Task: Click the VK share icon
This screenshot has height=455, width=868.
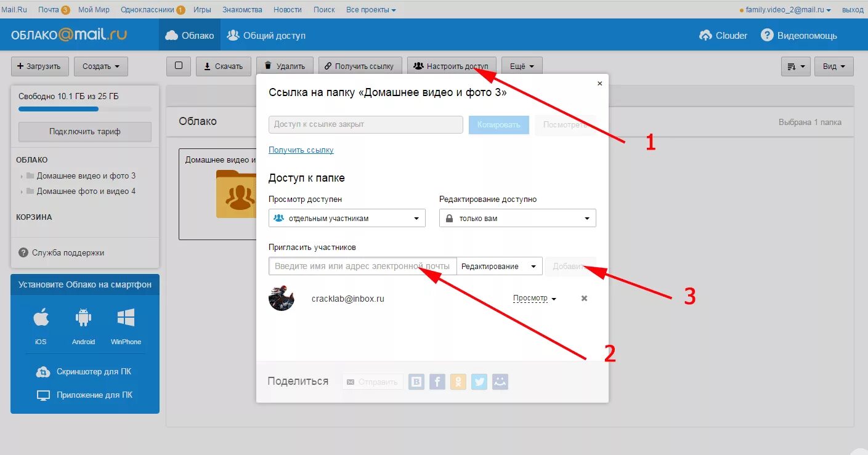Action: coord(416,382)
